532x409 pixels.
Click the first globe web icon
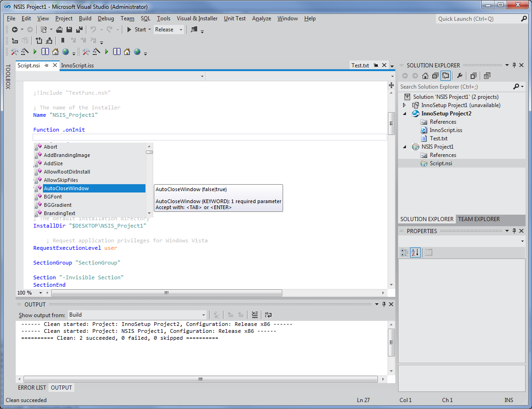[66, 52]
